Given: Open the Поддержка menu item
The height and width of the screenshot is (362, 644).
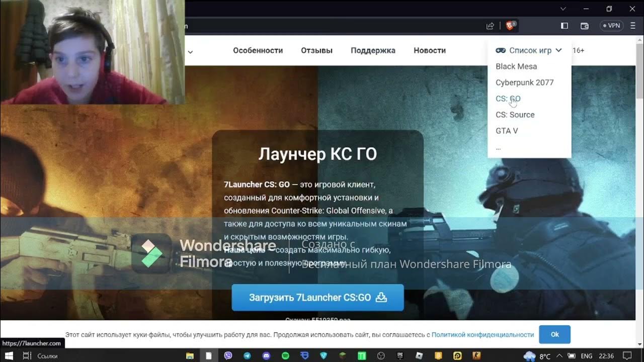Looking at the screenshot, I should click(373, 50).
